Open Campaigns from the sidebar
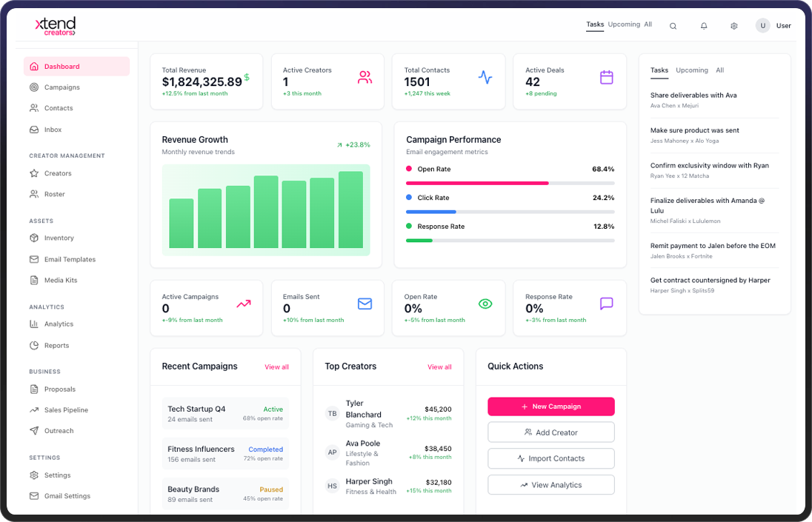Viewport: 812px width, 522px height. click(61, 87)
